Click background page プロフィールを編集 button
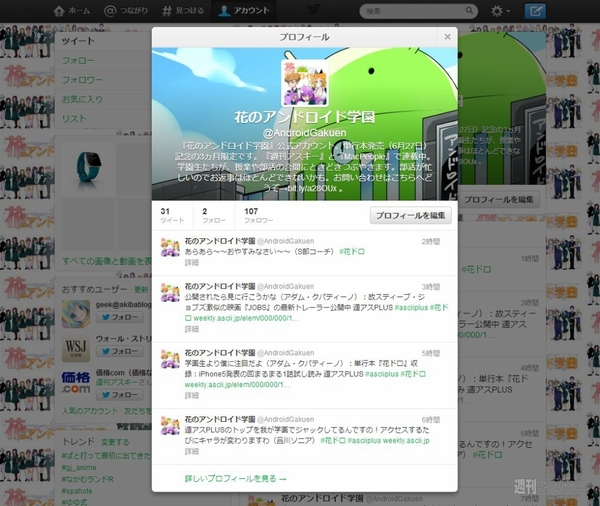 499,199
